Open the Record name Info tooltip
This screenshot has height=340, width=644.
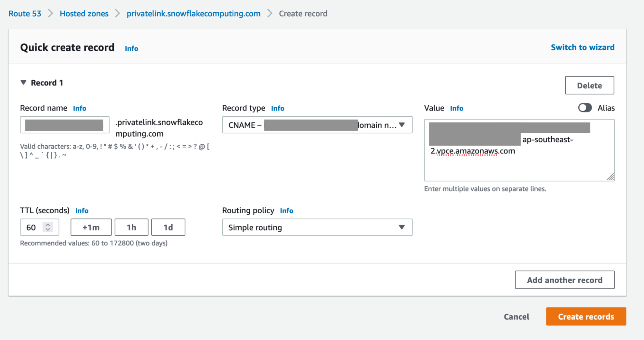[x=80, y=108]
